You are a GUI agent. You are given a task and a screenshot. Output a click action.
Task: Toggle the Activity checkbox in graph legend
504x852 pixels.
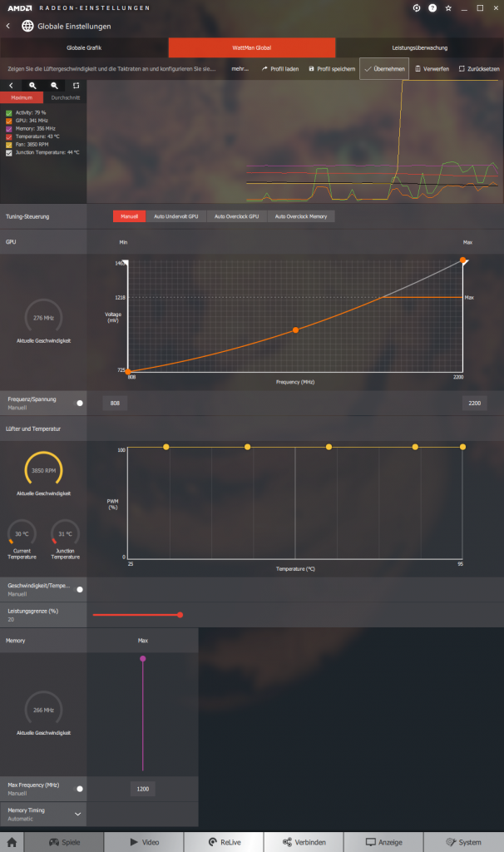8,113
